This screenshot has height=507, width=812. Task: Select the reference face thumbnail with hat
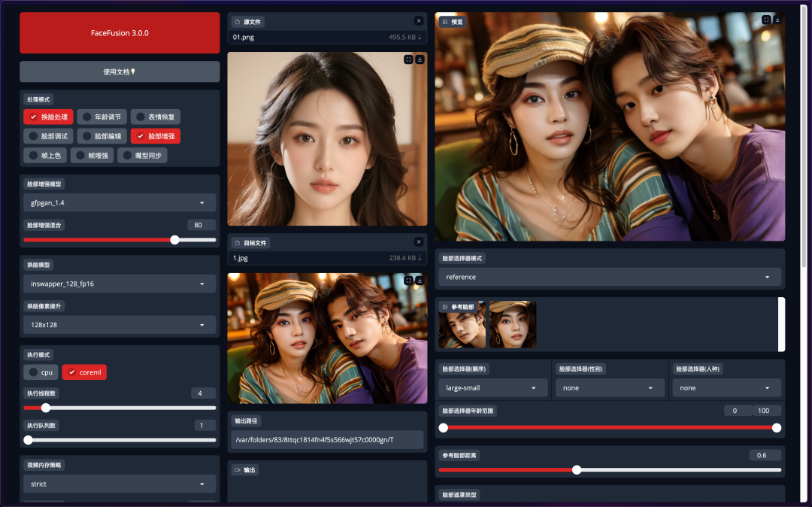pos(513,325)
